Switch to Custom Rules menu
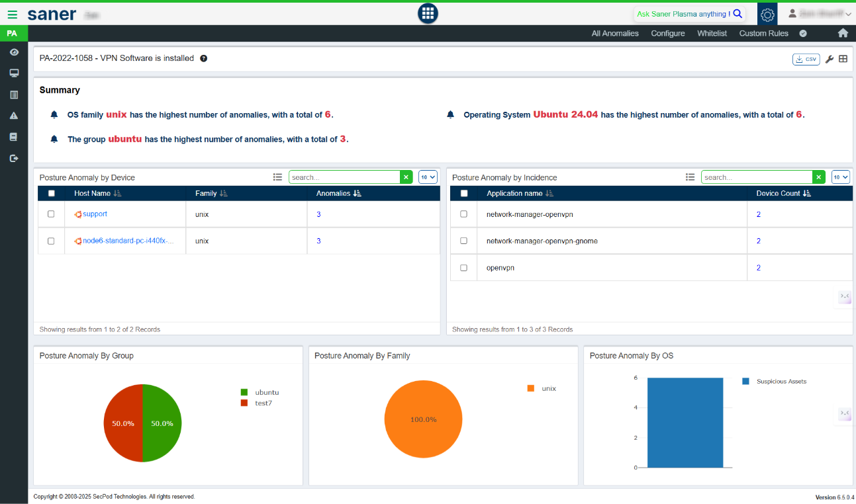Image resolution: width=856 pixels, height=504 pixels. [x=763, y=33]
